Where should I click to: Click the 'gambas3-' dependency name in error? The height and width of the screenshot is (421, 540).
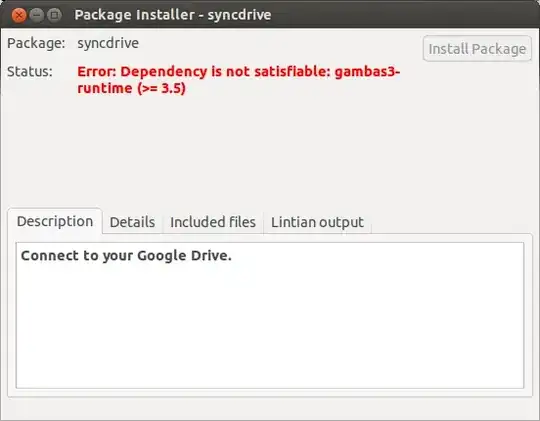coord(367,72)
